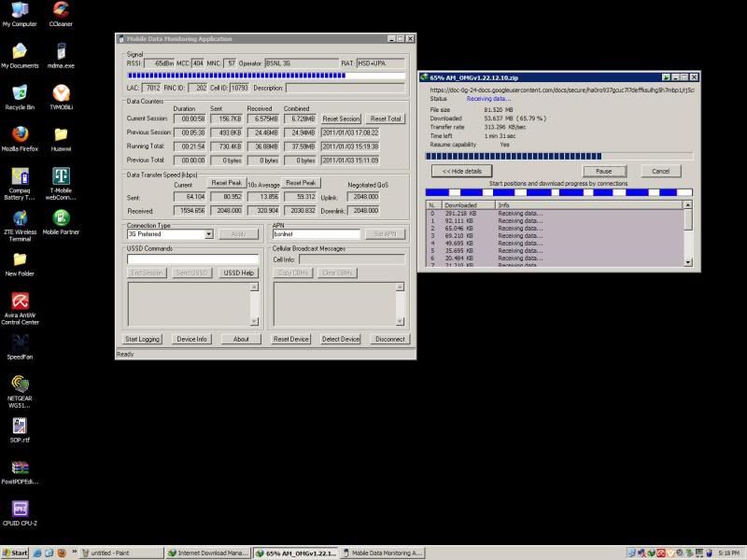Open New Folder on desktop
Viewport: 747px width, 560px height.
click(x=20, y=263)
